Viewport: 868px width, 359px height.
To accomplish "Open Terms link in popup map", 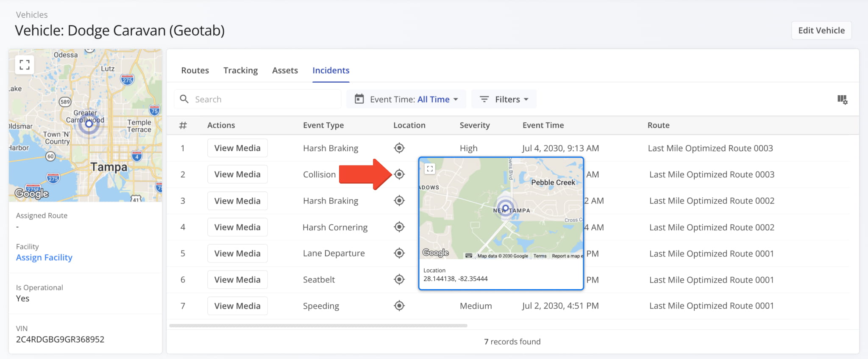I will coord(540,256).
